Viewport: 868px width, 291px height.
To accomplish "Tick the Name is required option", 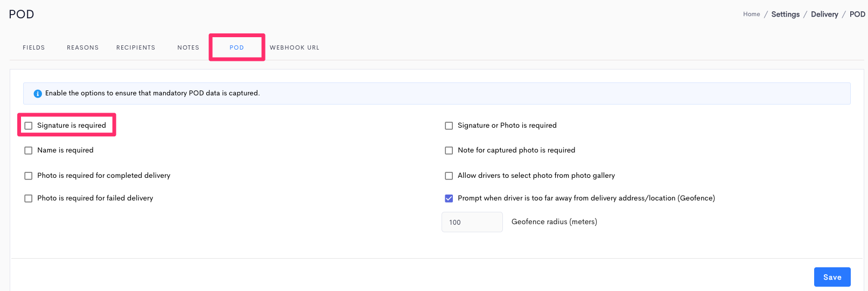I will tap(29, 150).
